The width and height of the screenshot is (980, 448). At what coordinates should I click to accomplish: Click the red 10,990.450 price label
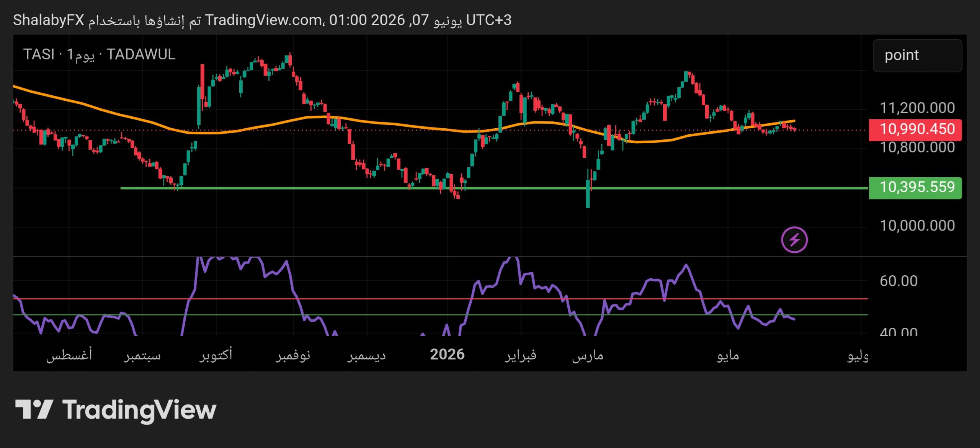[x=915, y=129]
